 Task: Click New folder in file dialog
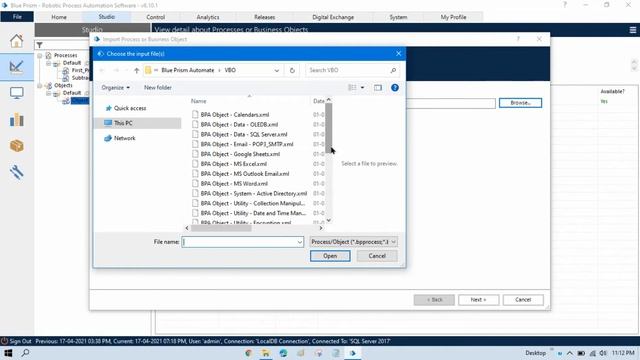tap(158, 88)
